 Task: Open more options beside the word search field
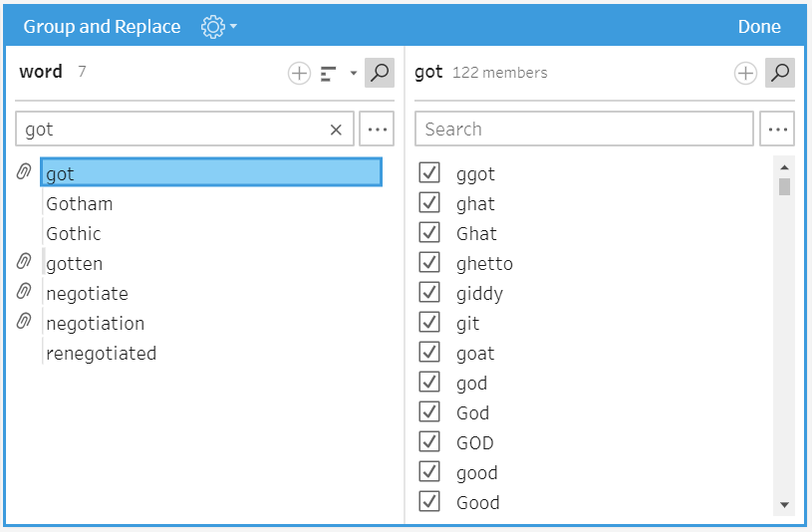coord(377,130)
